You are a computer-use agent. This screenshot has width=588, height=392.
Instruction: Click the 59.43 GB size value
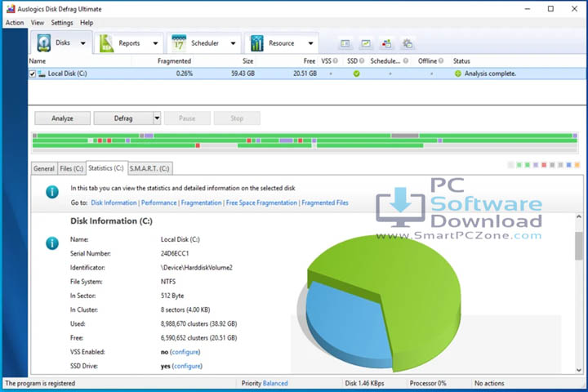(x=243, y=73)
